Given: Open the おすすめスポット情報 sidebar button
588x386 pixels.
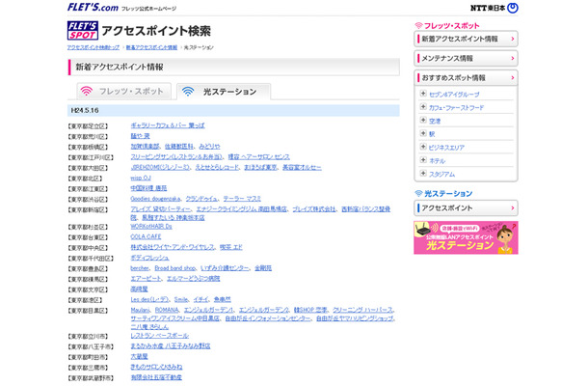Looking at the screenshot, I should (466, 78).
